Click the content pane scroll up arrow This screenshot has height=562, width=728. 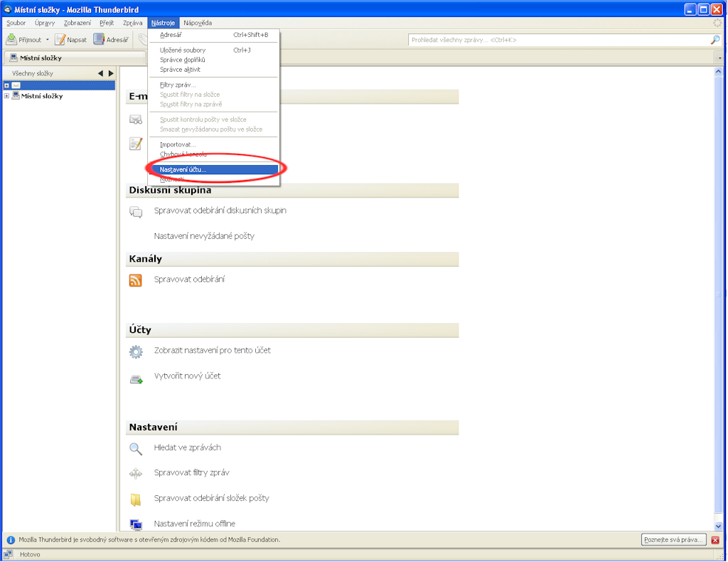(x=718, y=72)
